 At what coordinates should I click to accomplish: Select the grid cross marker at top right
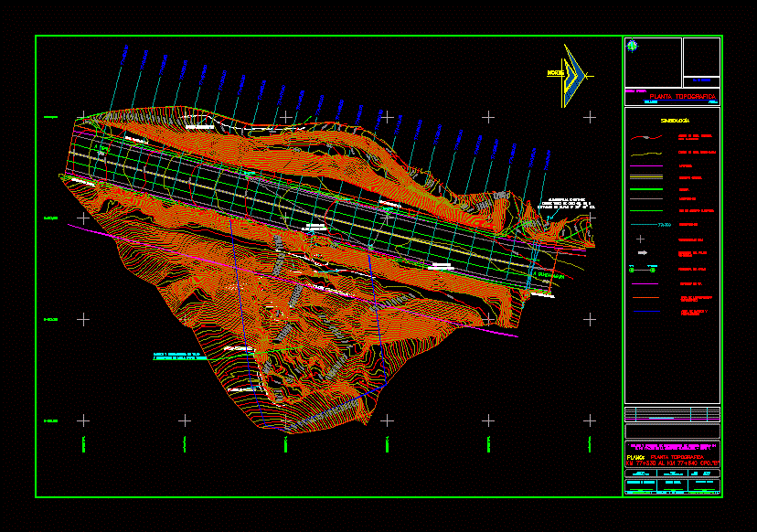pos(591,116)
